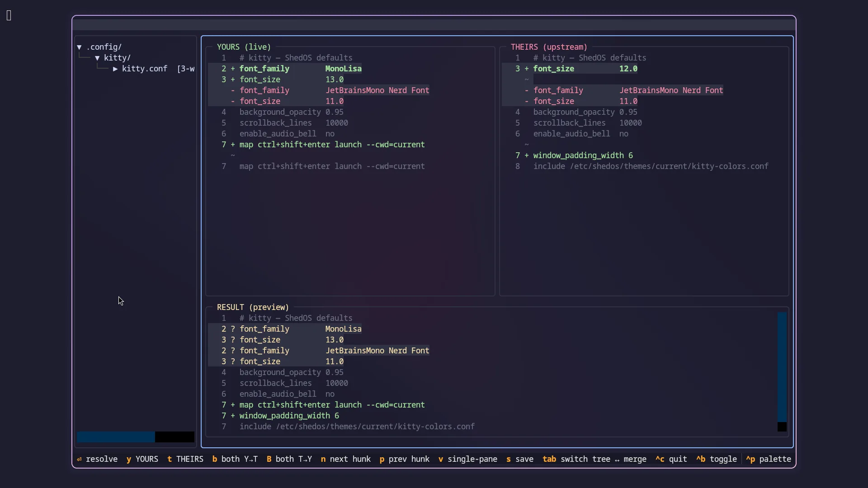Viewport: 868px width, 488px height.
Task: Click switch tree ↔ merge action
Action: (x=594, y=459)
